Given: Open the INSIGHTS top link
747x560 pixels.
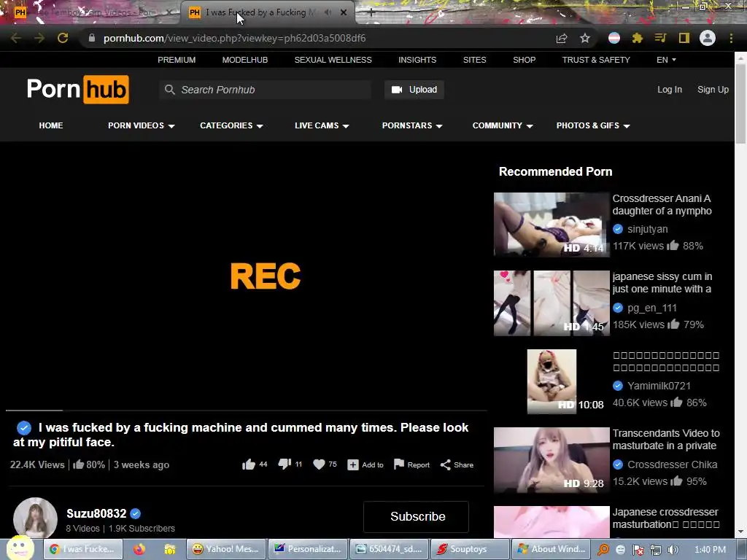Looking at the screenshot, I should click(417, 60).
